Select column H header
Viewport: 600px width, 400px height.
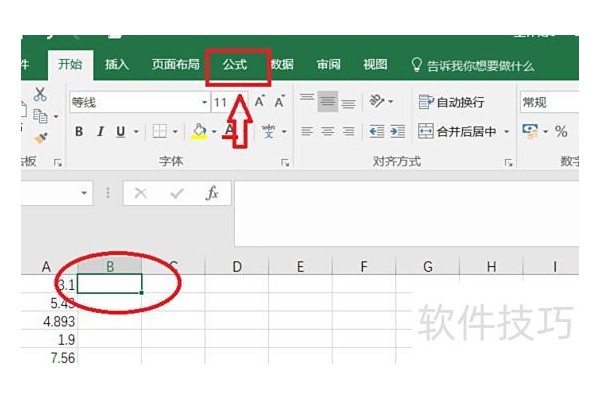(x=491, y=266)
